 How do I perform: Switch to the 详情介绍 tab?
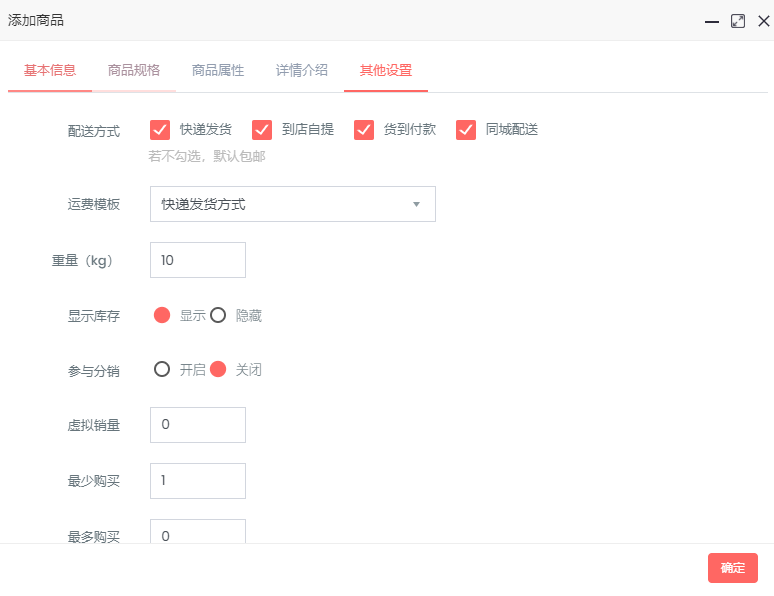(302, 71)
